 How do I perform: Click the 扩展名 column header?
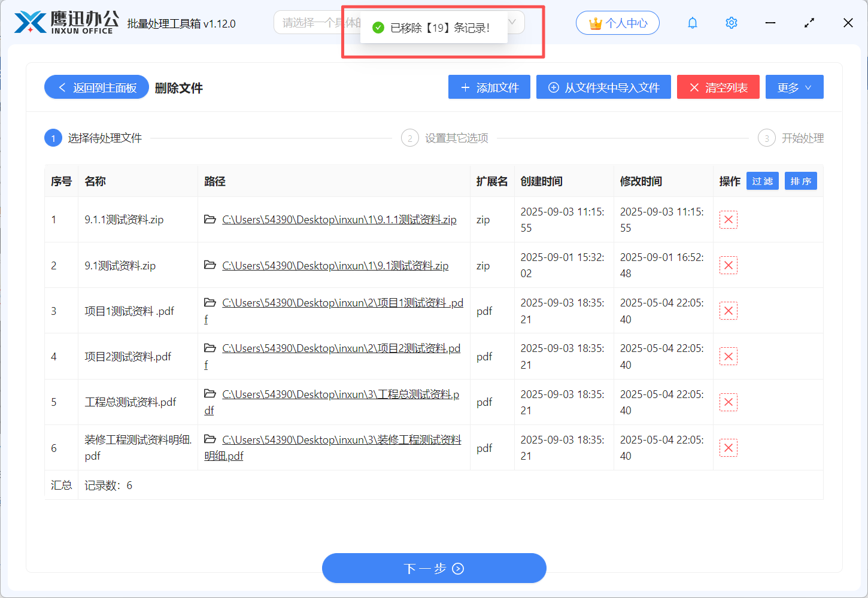point(492,181)
